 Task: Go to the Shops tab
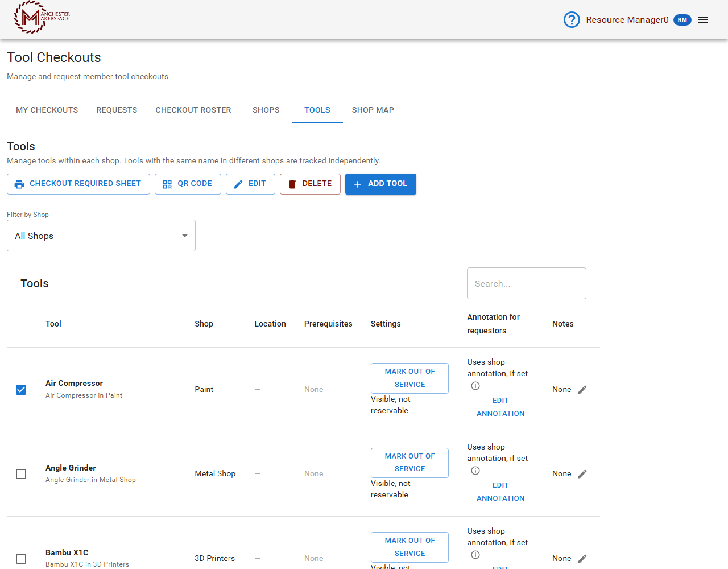(266, 110)
